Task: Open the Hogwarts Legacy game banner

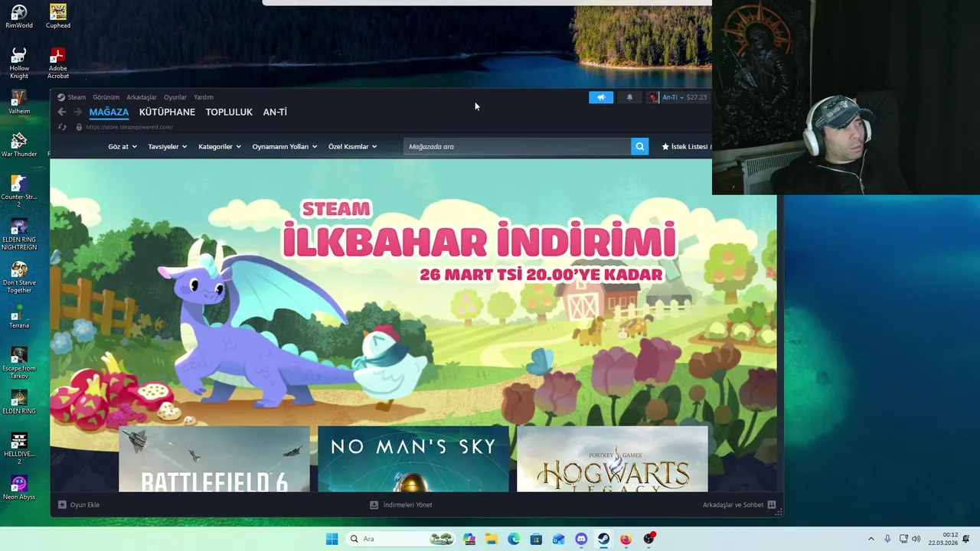Action: point(612,459)
